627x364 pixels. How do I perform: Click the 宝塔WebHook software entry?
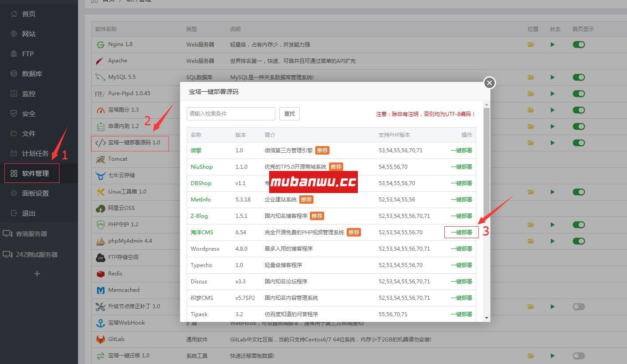point(127,323)
